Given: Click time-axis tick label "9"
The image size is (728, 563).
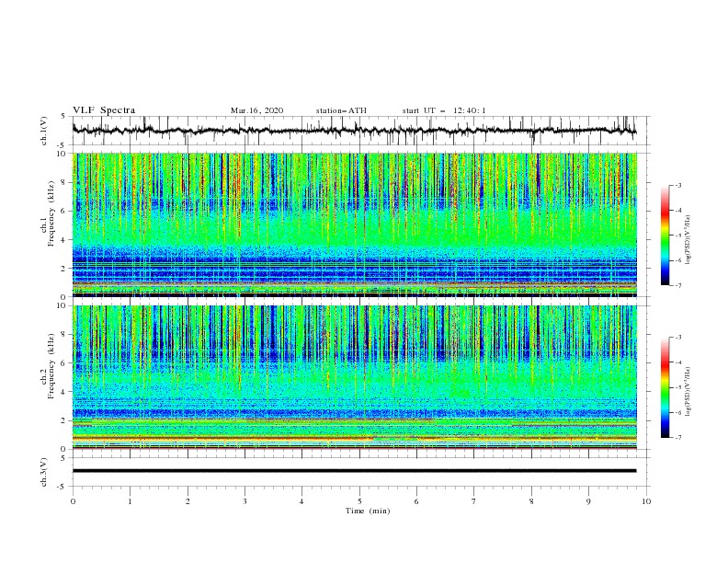Looking at the screenshot, I should (x=588, y=501).
